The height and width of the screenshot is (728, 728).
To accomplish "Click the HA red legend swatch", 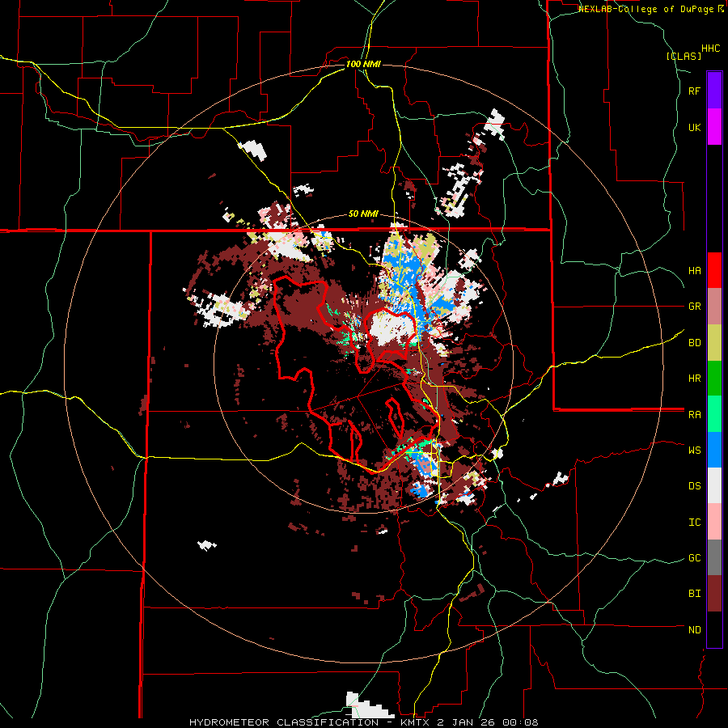I will [714, 270].
